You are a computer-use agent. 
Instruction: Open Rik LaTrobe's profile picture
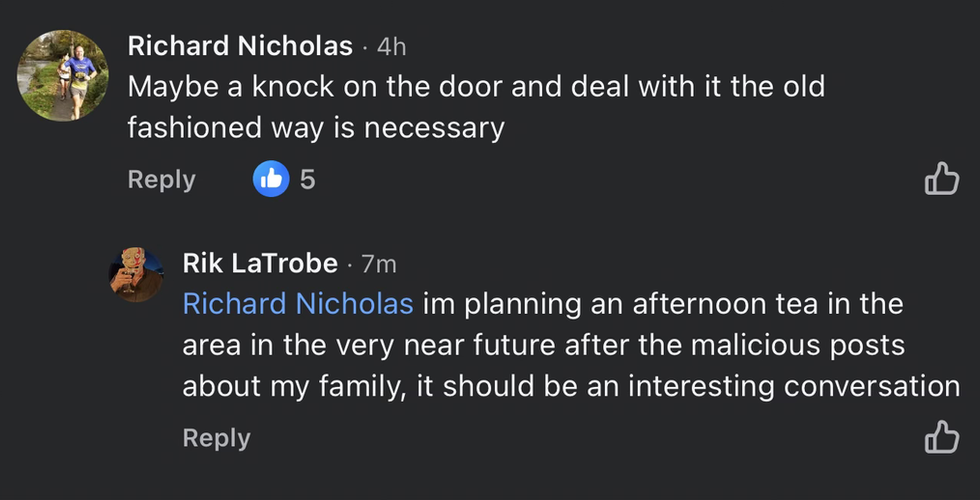click(136, 272)
